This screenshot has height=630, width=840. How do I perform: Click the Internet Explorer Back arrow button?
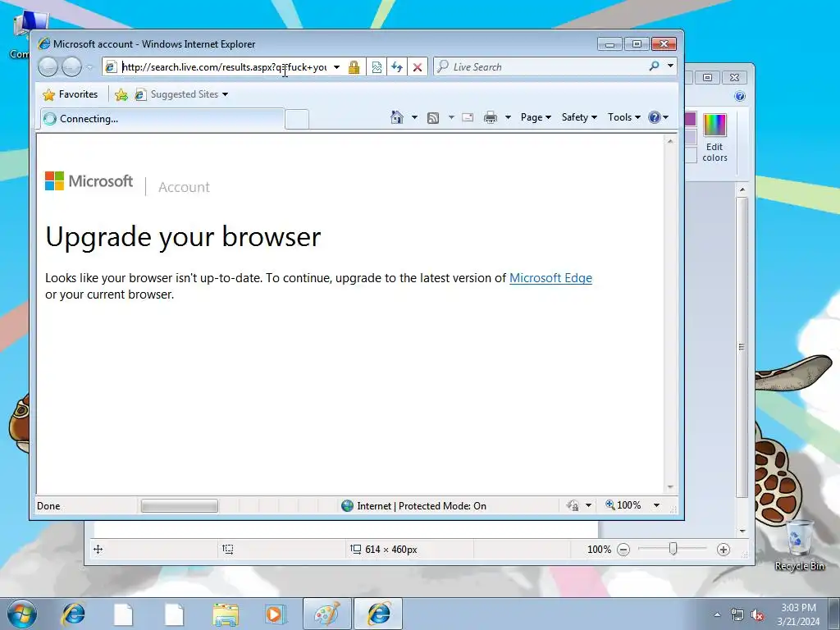tap(48, 67)
